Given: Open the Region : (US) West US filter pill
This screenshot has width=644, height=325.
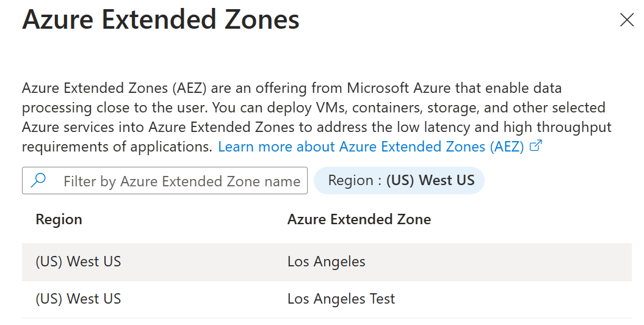Looking at the screenshot, I should point(399,181).
